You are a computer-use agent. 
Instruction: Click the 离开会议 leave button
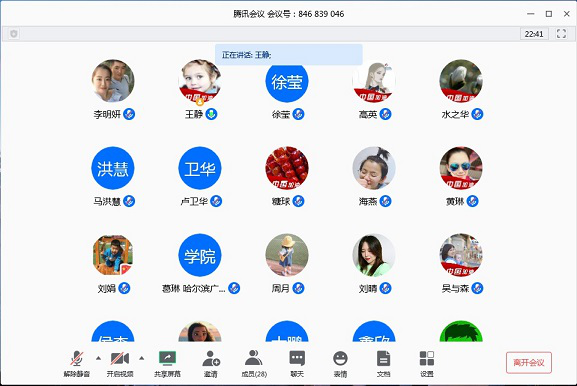529,363
